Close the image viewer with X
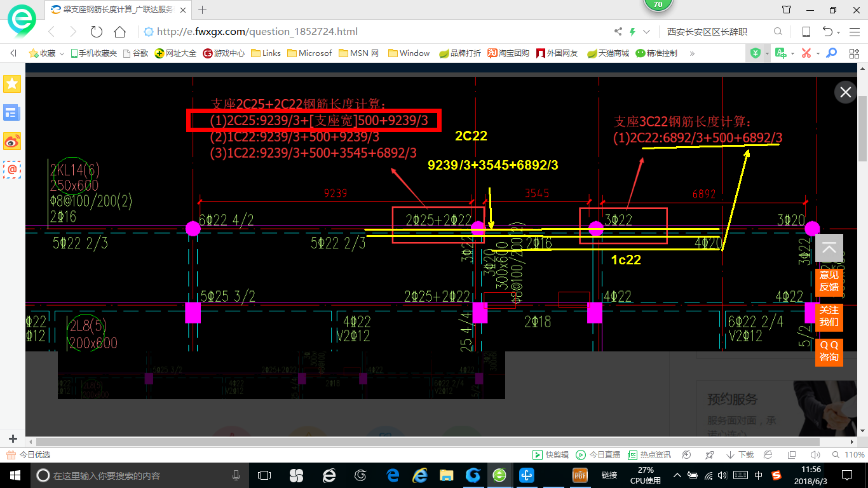This screenshot has width=868, height=488. (x=846, y=92)
